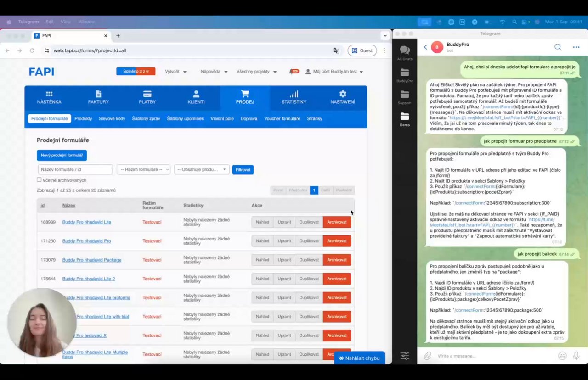This screenshot has width=588, height=380.
Task: Click the browser translate page icon
Action: [x=336, y=50]
